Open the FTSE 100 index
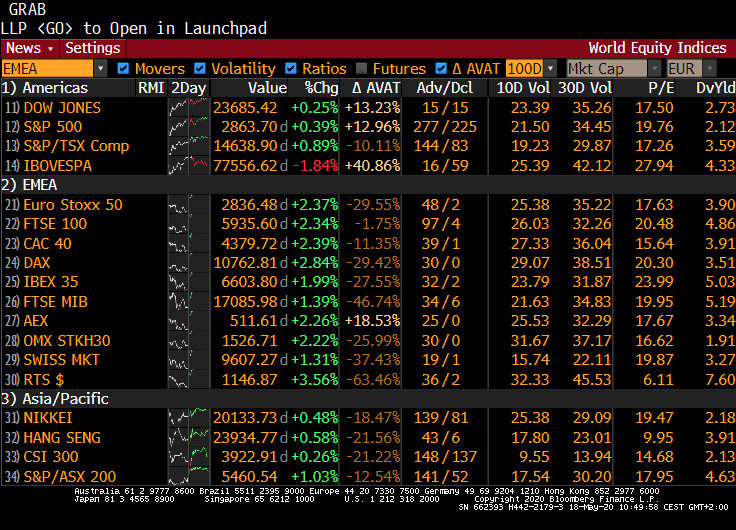The height and width of the screenshot is (530, 736). coord(55,224)
